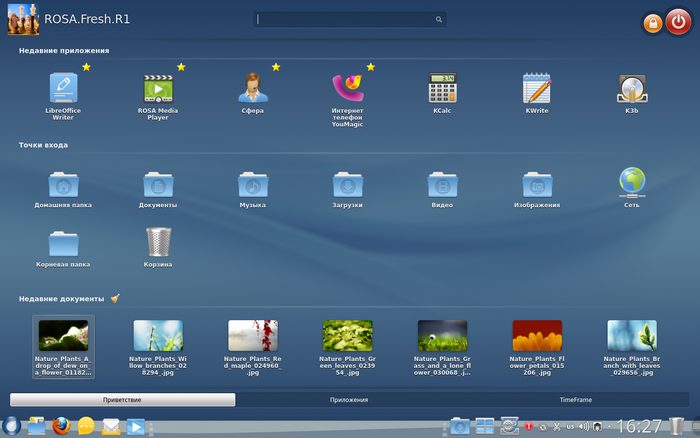The image size is (700, 438).
Task: Open trash icon in the panel
Action: point(677,426)
